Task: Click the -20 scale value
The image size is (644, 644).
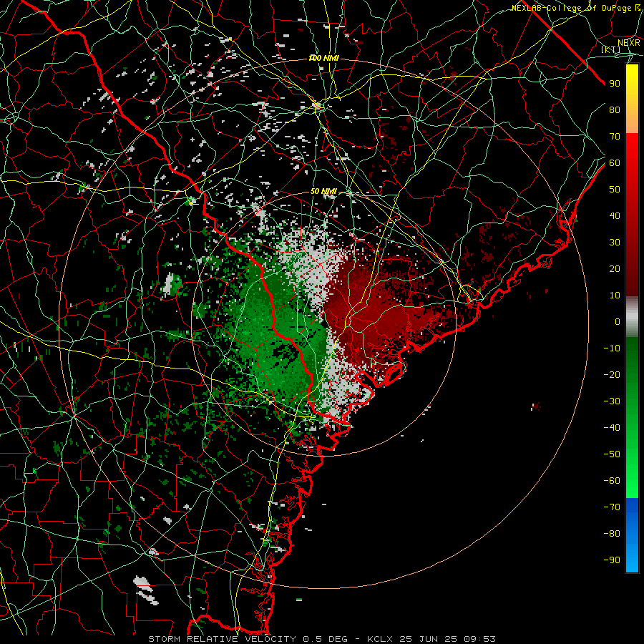Action: (x=612, y=374)
